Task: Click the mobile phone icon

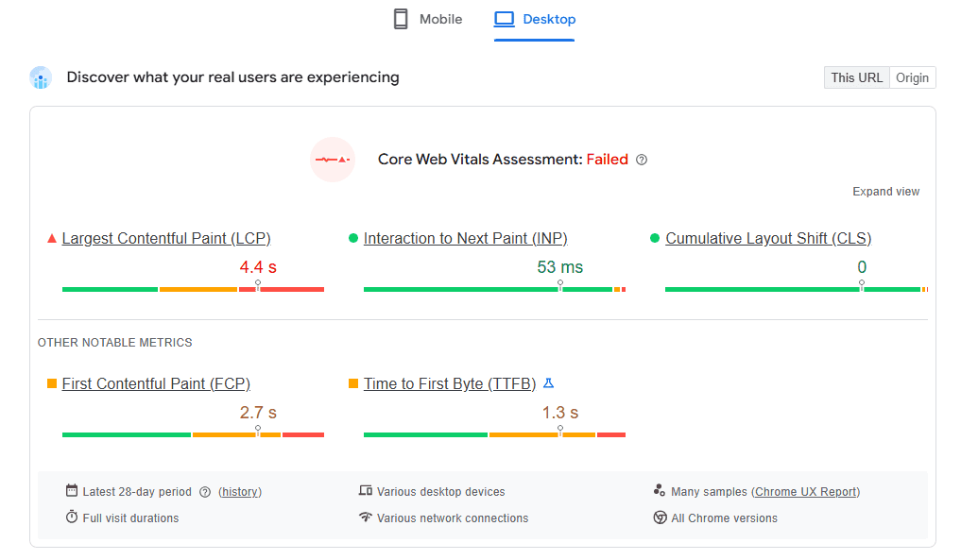Action: [x=401, y=19]
